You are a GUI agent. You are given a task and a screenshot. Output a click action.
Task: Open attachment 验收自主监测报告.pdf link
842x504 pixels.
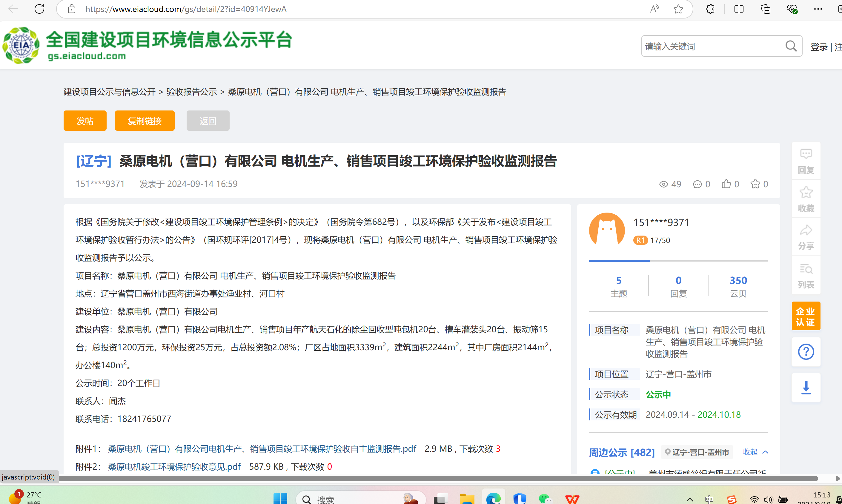click(x=262, y=449)
